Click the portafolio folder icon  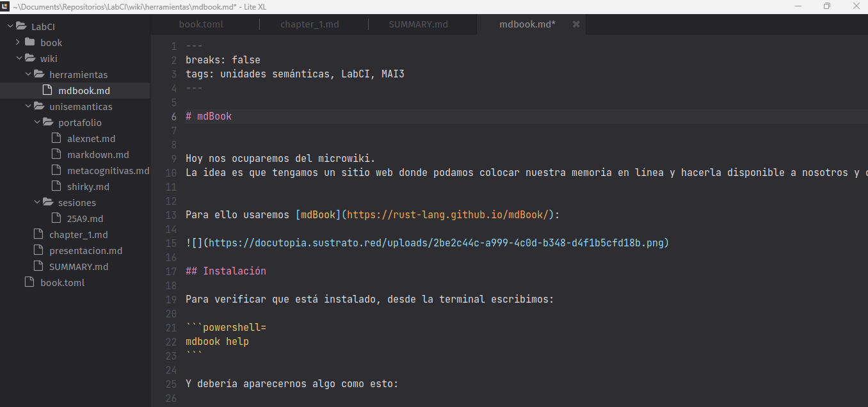(48, 122)
